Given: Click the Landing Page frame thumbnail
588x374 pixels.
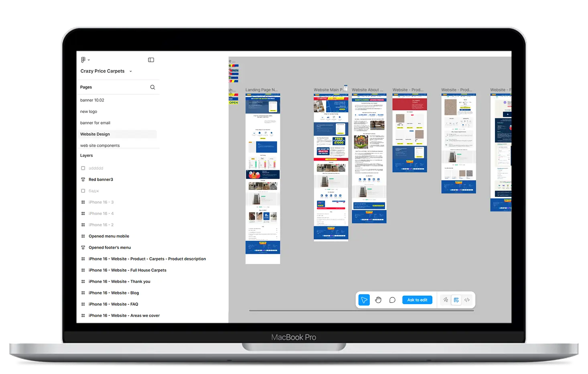Looking at the screenshot, I should (x=263, y=179).
